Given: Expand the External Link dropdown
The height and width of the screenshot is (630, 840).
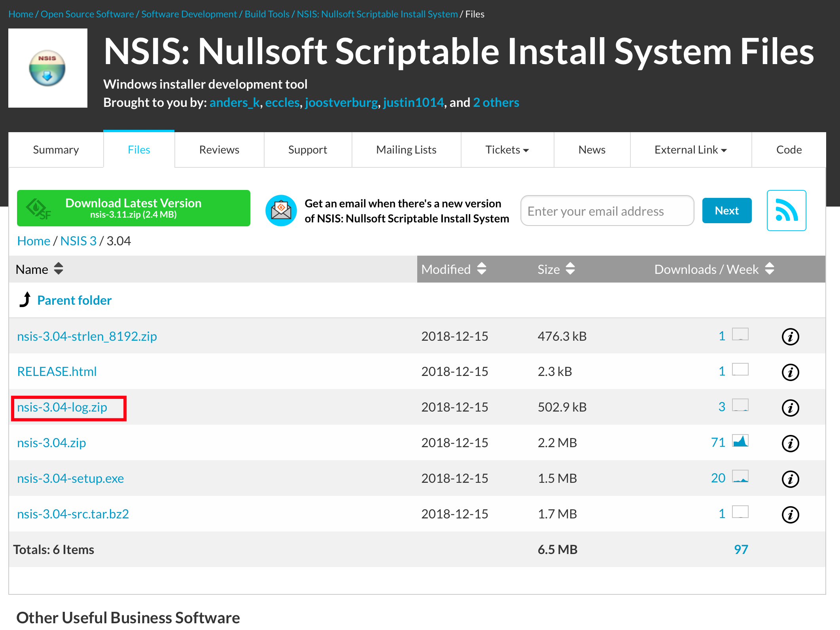Looking at the screenshot, I should click(x=690, y=150).
